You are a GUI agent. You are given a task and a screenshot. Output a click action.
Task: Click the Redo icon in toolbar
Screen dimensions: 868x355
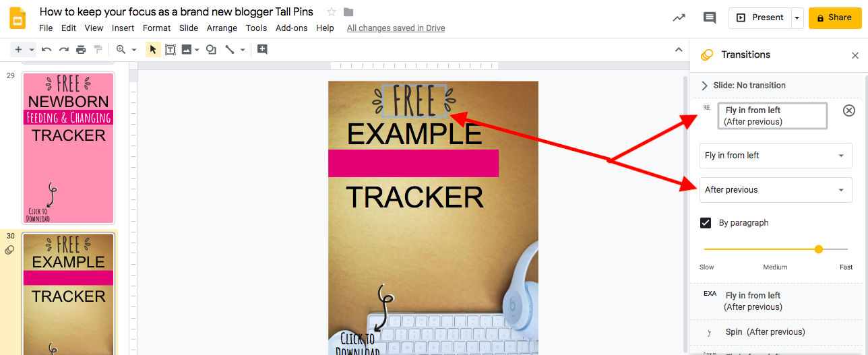[64, 49]
